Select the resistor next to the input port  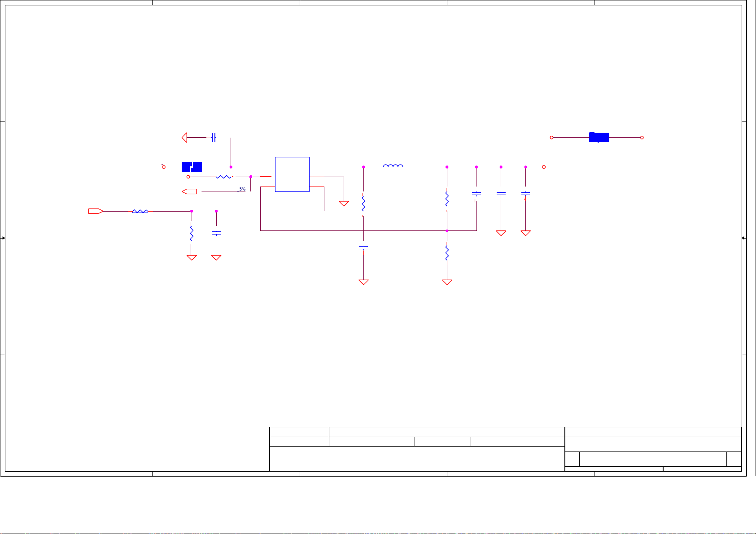point(140,211)
